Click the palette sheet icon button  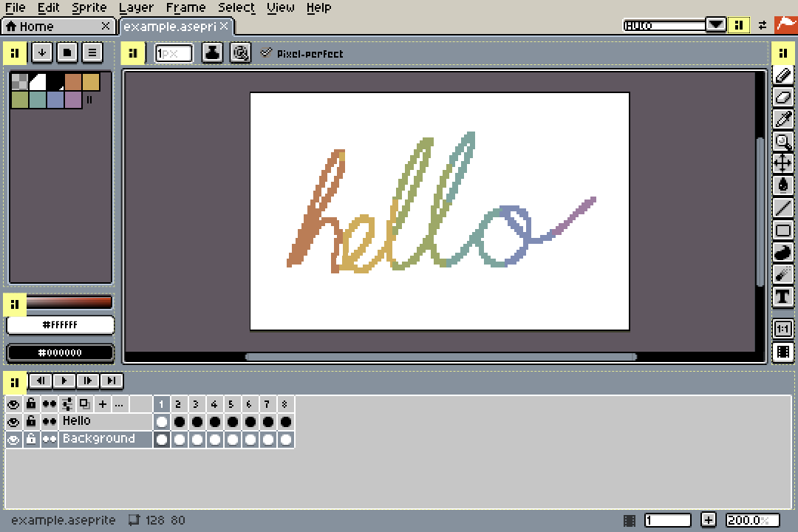[x=67, y=52]
